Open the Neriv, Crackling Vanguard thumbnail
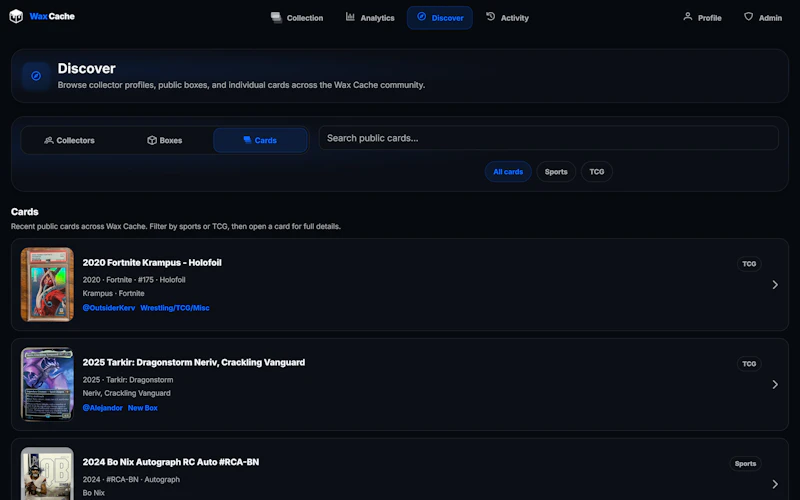The width and height of the screenshot is (800, 500). [47, 385]
